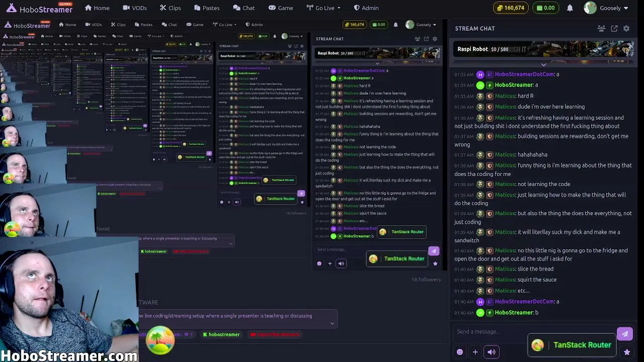644x362 pixels.
Task: Click the Admin link in the video's largest mirrored navbar
Action: click(254, 25)
